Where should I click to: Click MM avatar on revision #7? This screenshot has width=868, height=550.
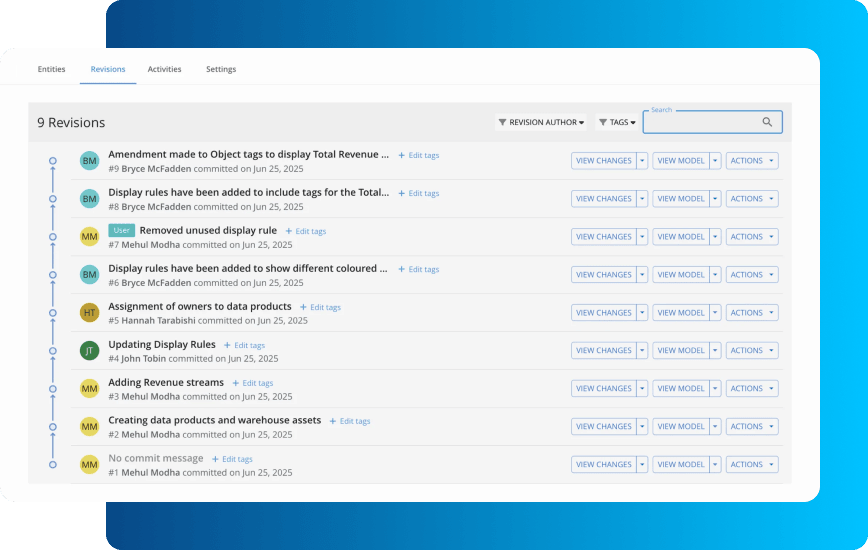click(x=89, y=237)
